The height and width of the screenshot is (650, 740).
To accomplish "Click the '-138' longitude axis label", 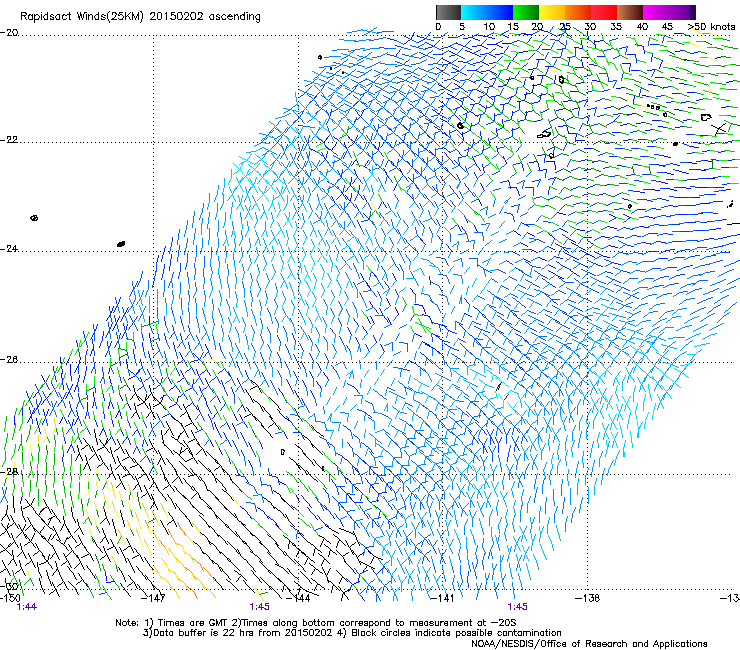I will tap(587, 598).
